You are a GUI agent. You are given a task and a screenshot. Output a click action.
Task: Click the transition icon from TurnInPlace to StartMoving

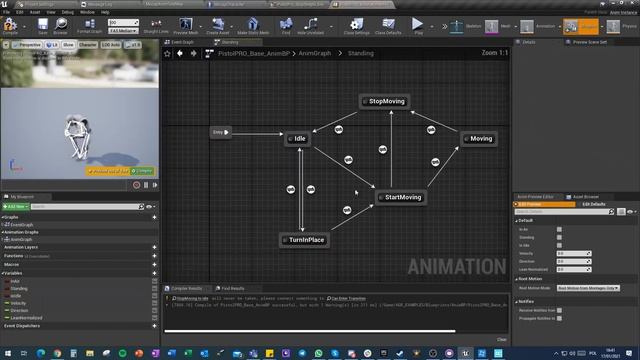pos(347,210)
